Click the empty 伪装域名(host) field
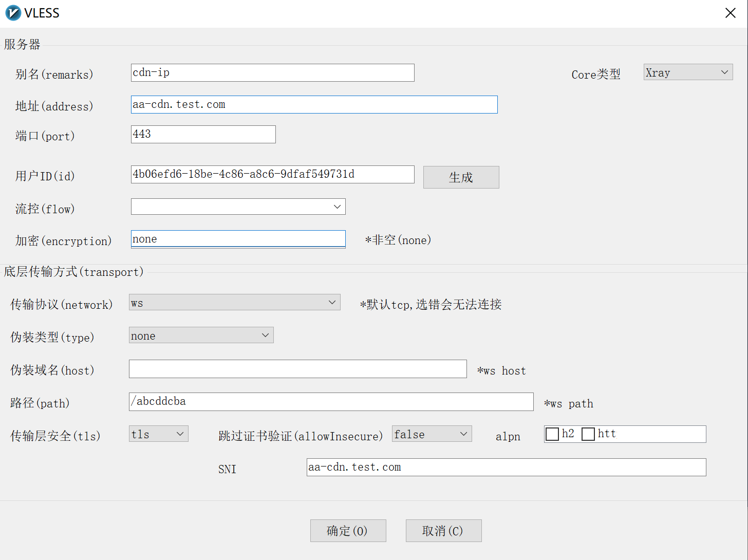Viewport: 748px width, 560px height. [297, 369]
